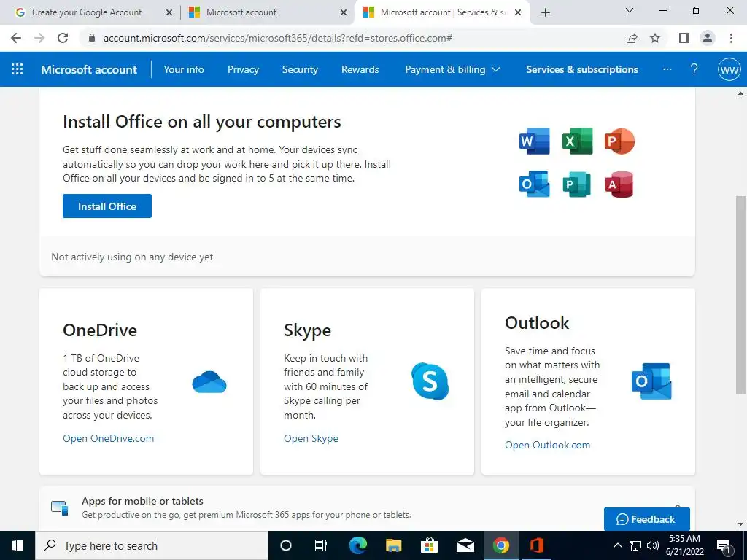The height and width of the screenshot is (560, 747).
Task: Open Task View in taskbar
Action: 321,545
